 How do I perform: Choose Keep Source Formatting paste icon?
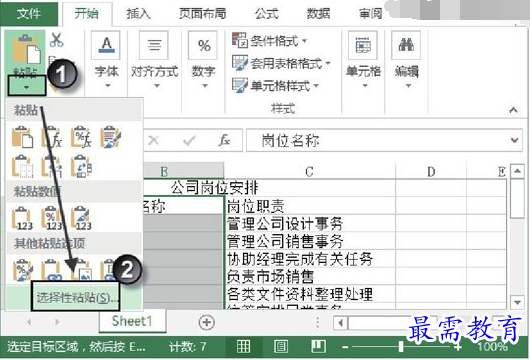coord(111,137)
